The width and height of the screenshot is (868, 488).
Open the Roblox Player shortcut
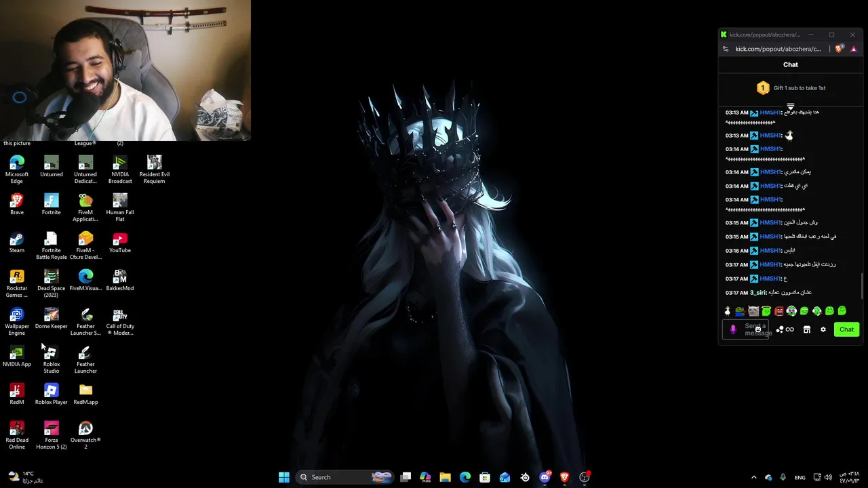pyautogui.click(x=51, y=394)
